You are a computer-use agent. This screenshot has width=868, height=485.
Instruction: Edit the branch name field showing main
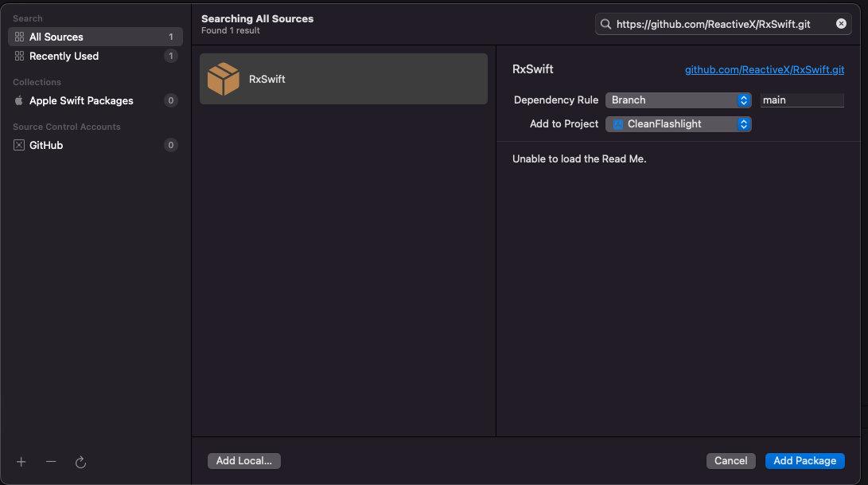[x=802, y=100]
